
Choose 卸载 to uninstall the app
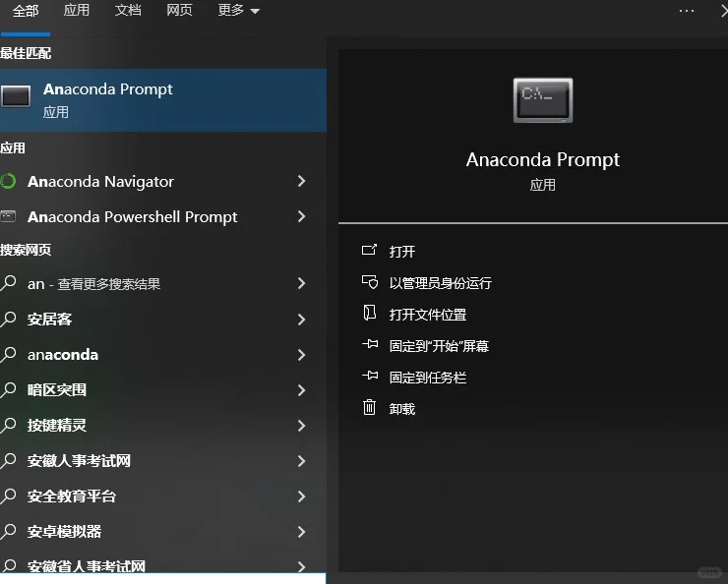coord(402,409)
